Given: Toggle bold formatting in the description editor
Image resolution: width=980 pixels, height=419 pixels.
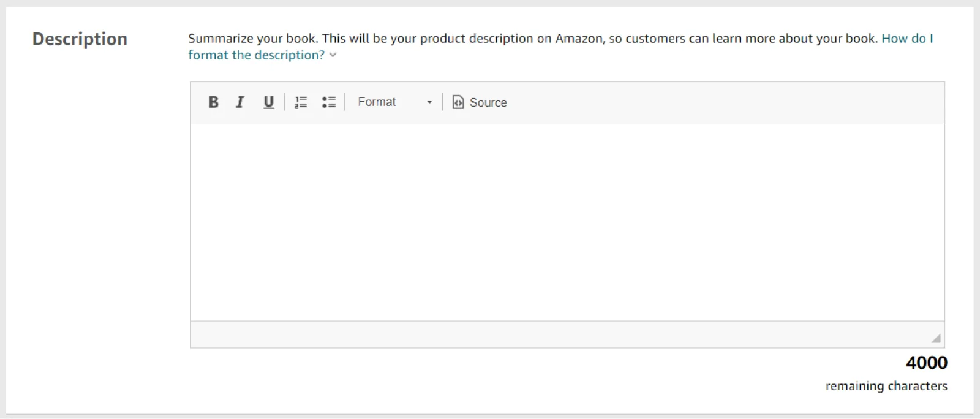Looking at the screenshot, I should tap(213, 102).
